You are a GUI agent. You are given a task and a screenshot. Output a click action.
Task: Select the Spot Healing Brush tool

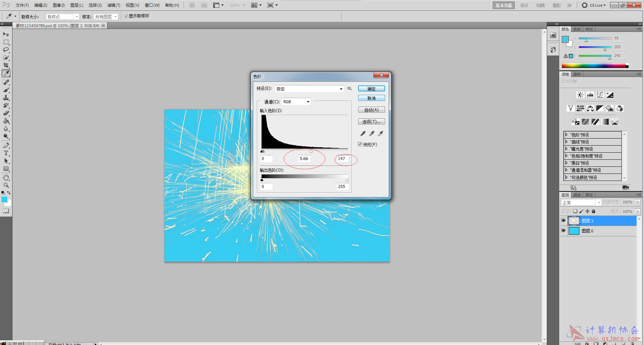pos(6,82)
